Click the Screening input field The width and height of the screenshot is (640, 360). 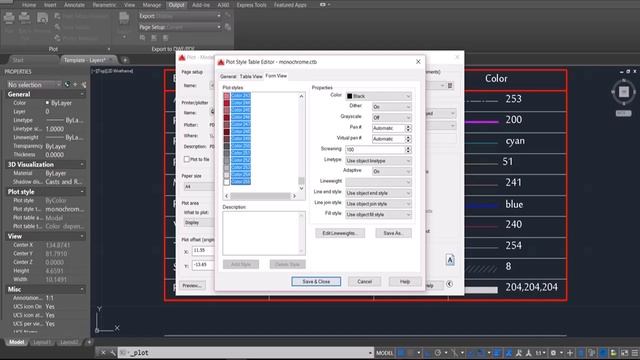[375, 149]
